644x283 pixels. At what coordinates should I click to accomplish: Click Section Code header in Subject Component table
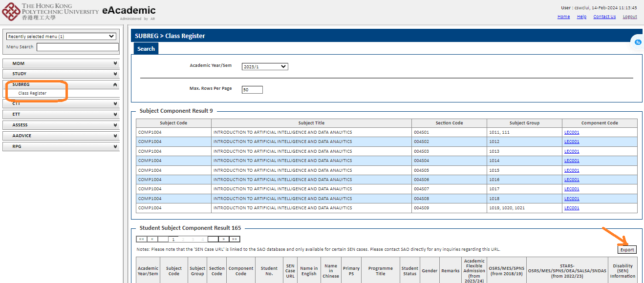coord(449,123)
